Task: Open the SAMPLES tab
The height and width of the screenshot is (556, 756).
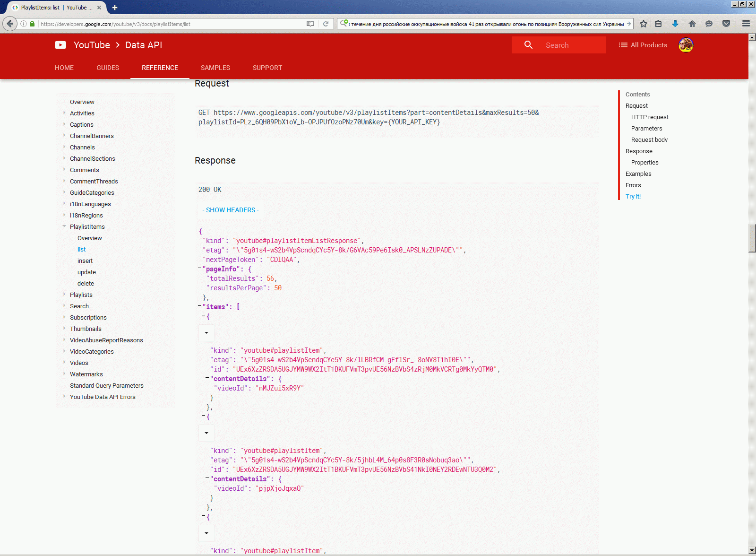Action: tap(215, 68)
